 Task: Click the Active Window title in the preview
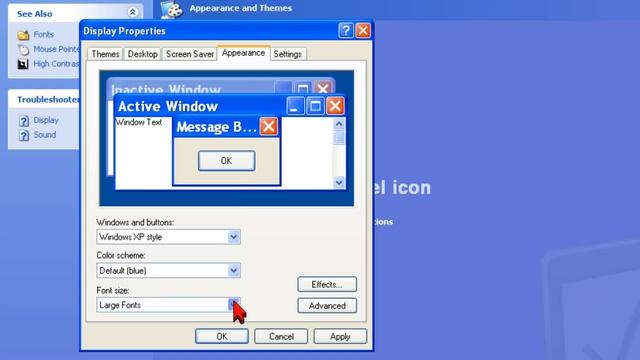click(x=168, y=107)
